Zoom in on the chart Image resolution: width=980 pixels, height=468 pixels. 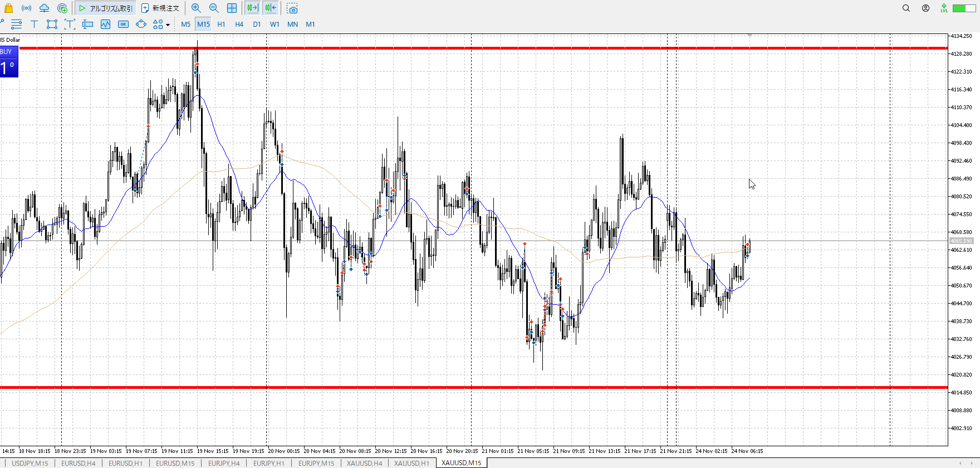tap(196, 8)
